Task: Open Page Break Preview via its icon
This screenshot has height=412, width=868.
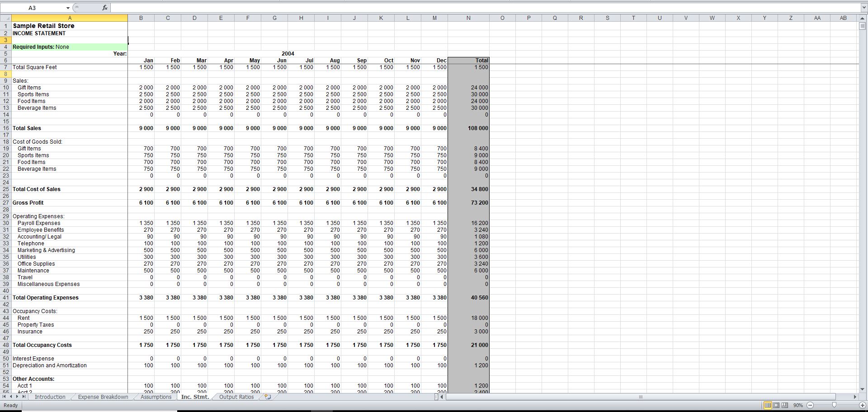Action: [785, 405]
